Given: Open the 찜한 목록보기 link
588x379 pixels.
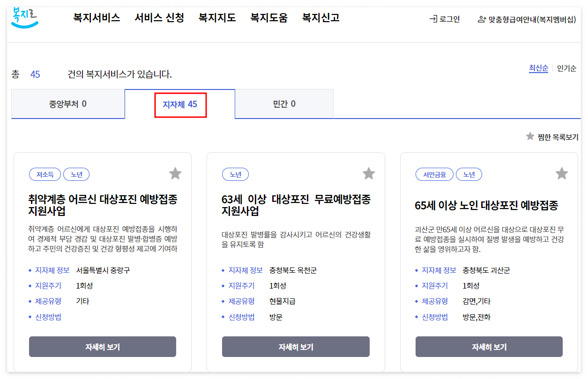Looking at the screenshot, I should click(558, 137).
